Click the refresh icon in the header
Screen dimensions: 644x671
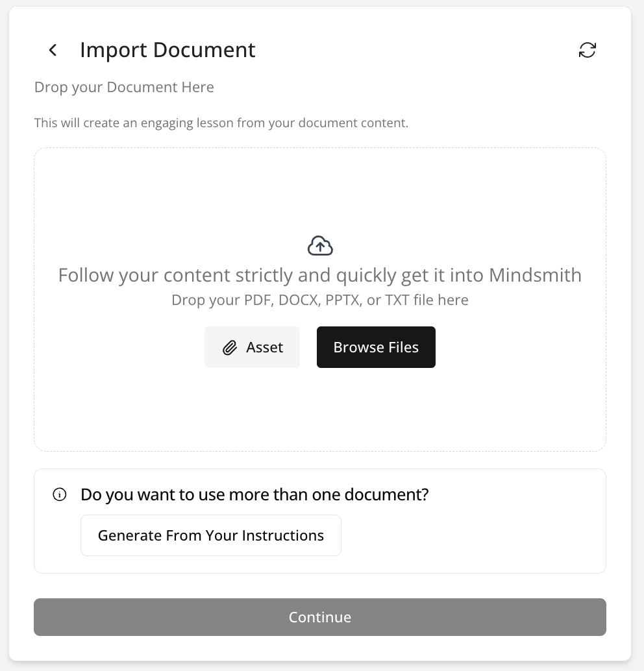(588, 50)
